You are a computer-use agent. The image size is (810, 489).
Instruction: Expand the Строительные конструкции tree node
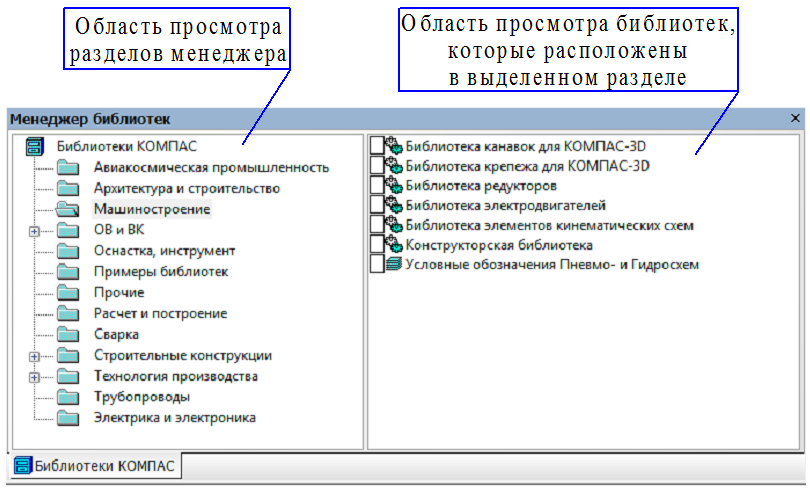pos(34,356)
